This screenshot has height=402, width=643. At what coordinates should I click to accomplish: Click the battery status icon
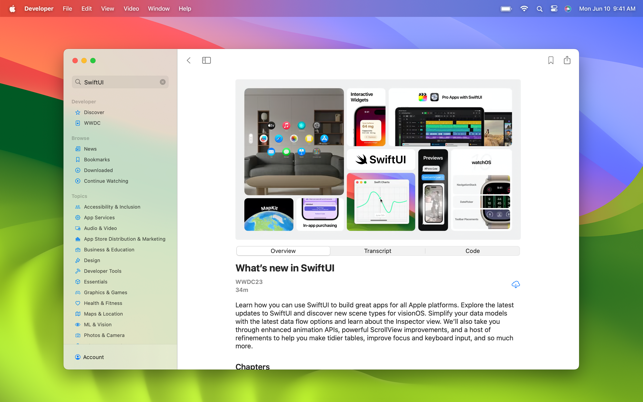pyautogui.click(x=506, y=9)
